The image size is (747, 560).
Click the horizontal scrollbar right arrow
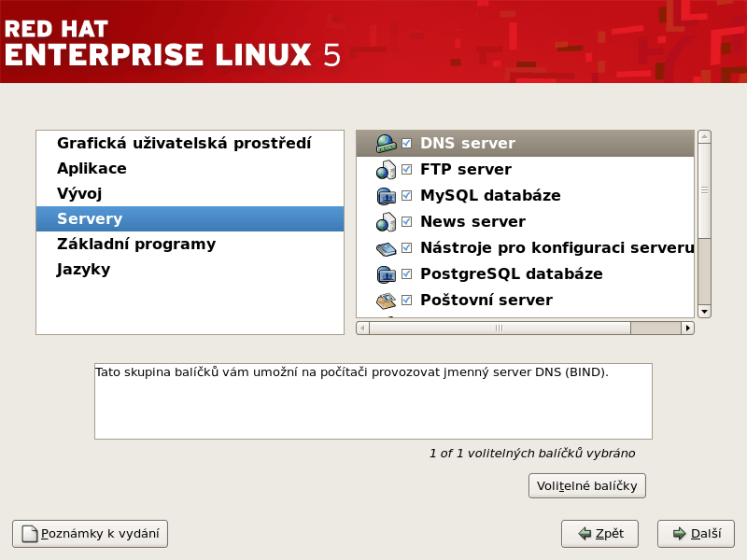point(687,329)
